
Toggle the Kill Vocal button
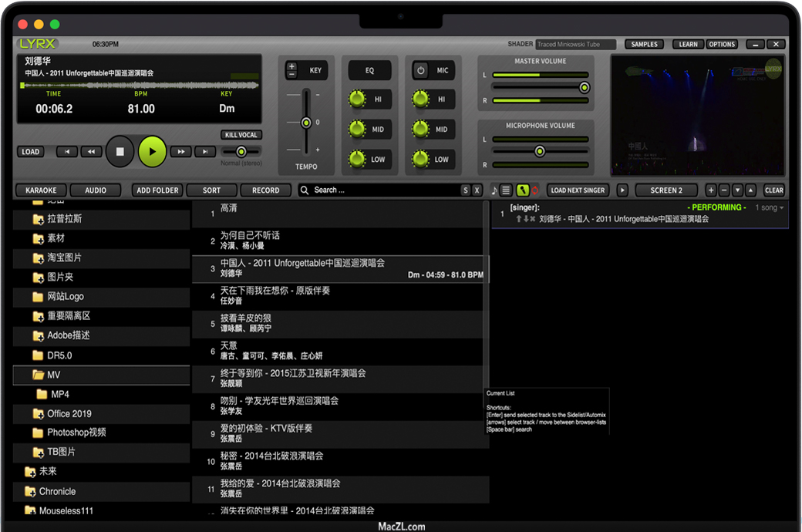pyautogui.click(x=241, y=135)
